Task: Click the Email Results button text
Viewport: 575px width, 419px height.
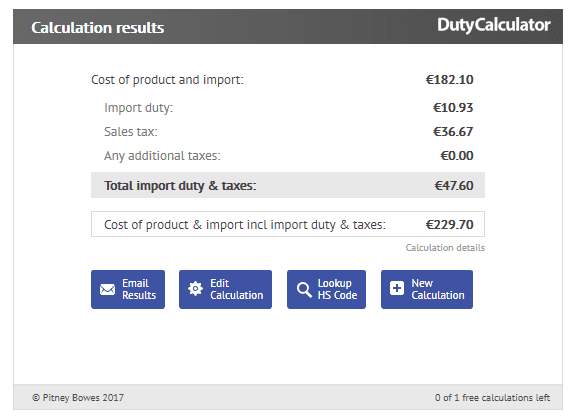Action: (139, 289)
